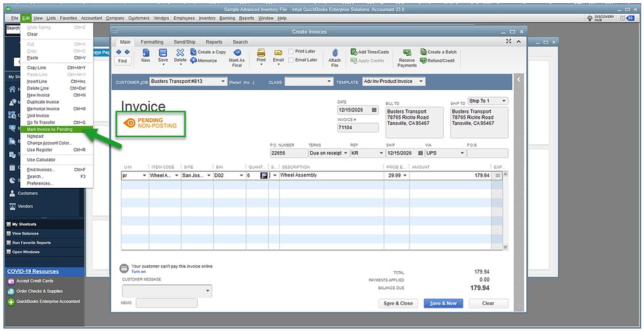Toggle the Email Later checkbox

291,60
